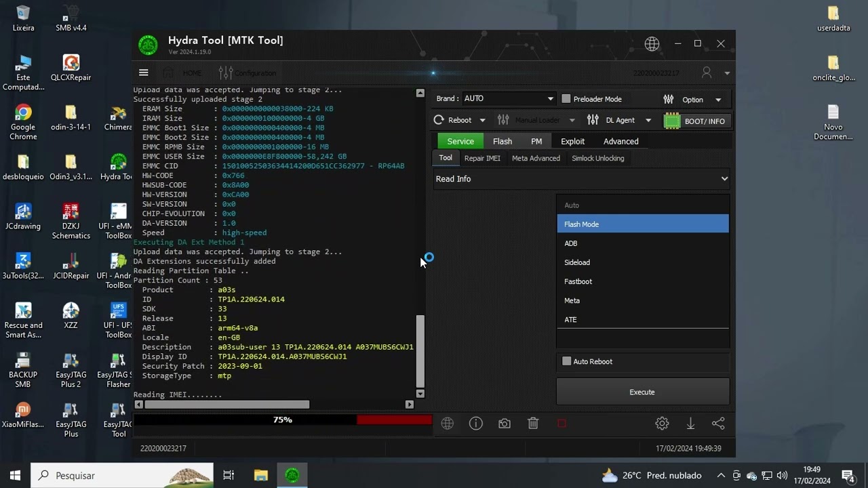Enable Preloader Mode checkbox
This screenshot has width=868, height=488.
click(x=566, y=99)
